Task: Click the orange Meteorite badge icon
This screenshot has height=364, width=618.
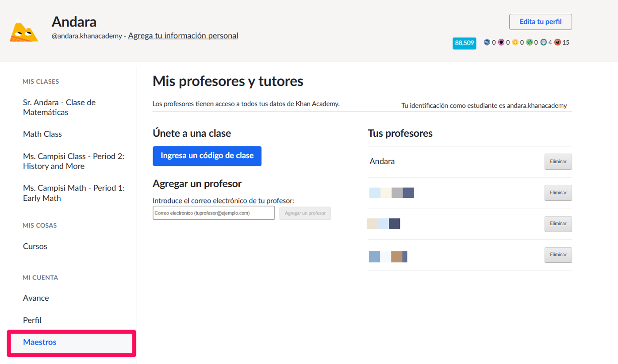Action: click(558, 42)
